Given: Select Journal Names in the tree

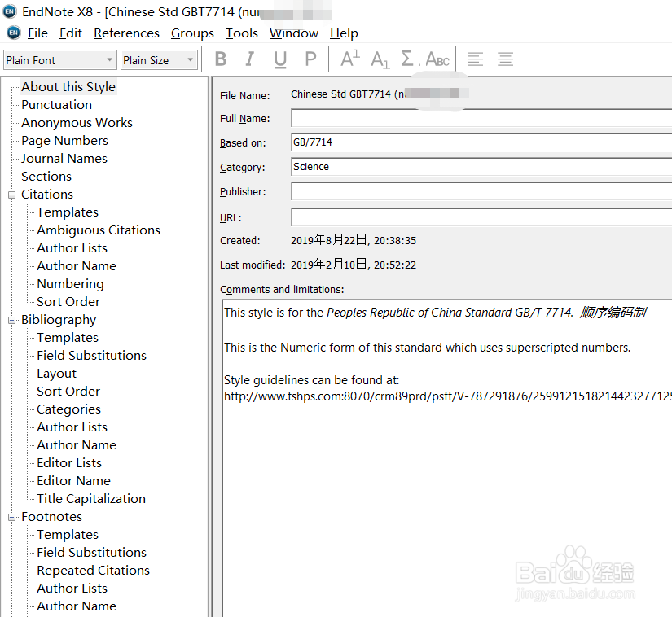Looking at the screenshot, I should pyautogui.click(x=64, y=159).
